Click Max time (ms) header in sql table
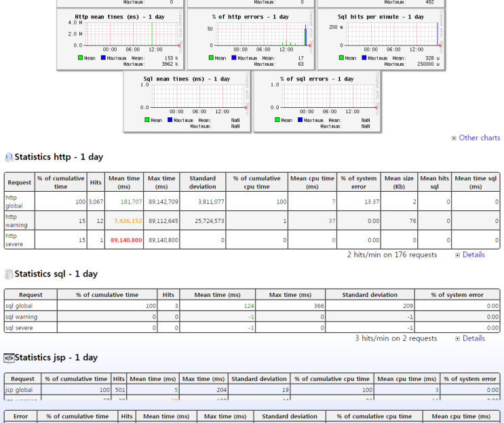504x423 pixels. (290, 295)
